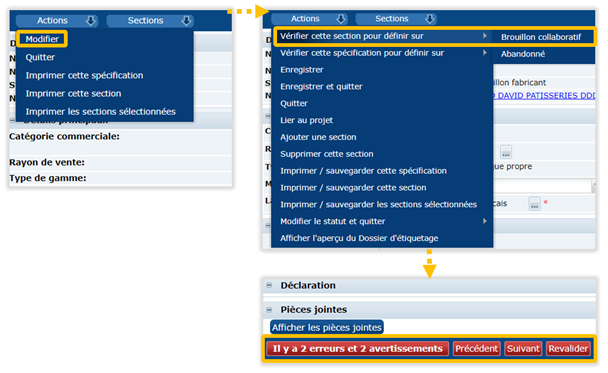Click the Type de gamme label
This screenshot has height=373, width=608.
(48, 178)
